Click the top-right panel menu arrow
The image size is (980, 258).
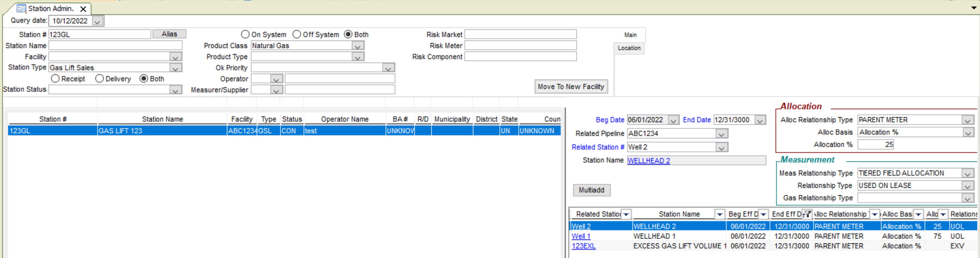point(973,8)
